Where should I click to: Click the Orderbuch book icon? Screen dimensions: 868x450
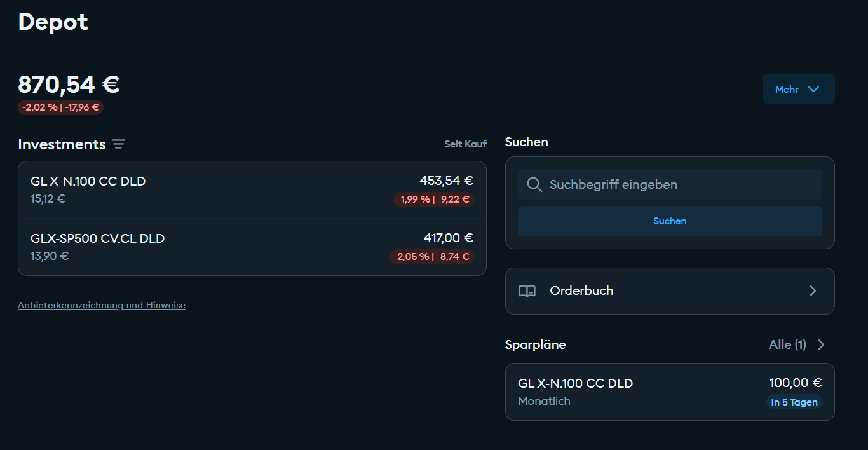pos(527,291)
